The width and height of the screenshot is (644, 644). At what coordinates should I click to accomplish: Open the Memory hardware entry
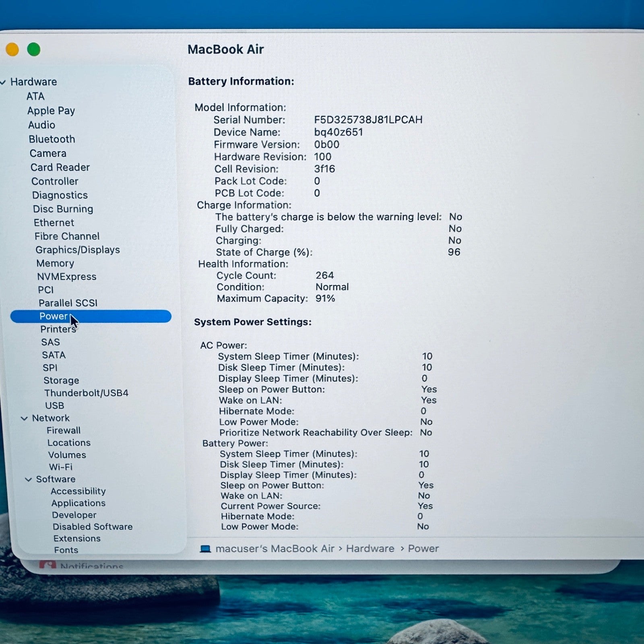tap(55, 263)
